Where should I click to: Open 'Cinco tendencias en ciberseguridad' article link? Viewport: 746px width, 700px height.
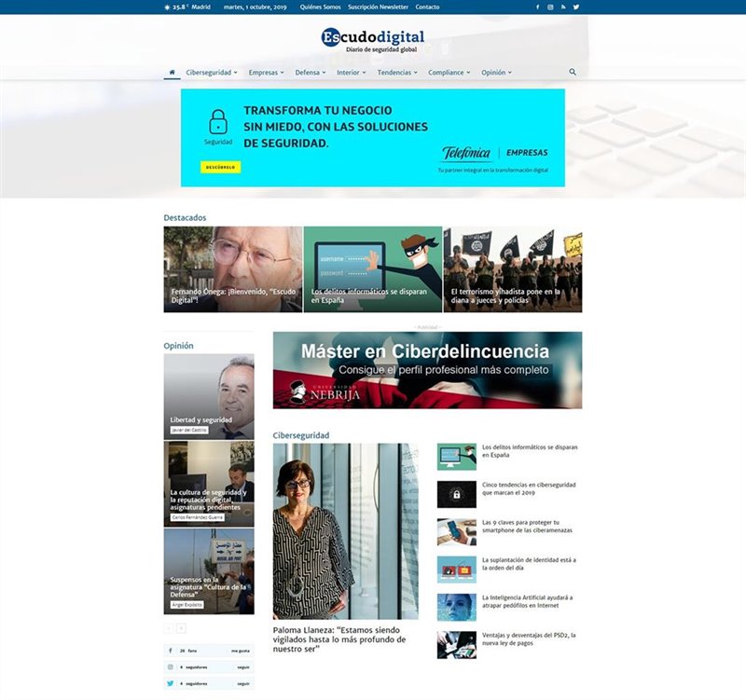pos(529,488)
